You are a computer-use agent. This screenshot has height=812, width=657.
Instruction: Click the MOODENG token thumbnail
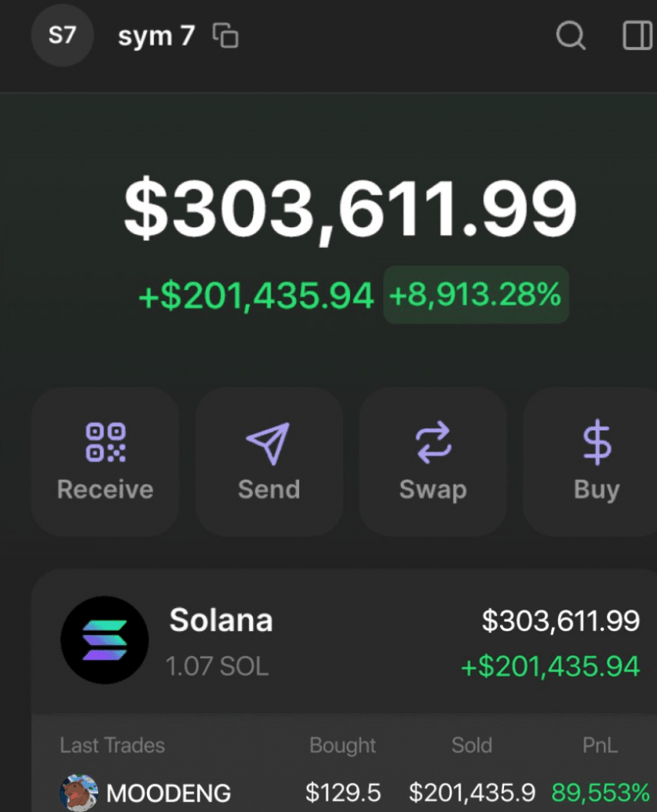click(79, 793)
